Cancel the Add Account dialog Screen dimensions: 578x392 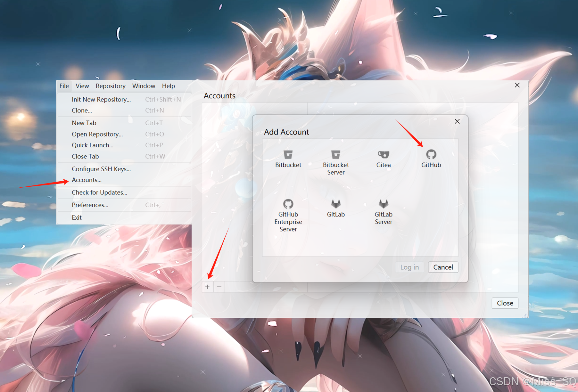pos(443,267)
